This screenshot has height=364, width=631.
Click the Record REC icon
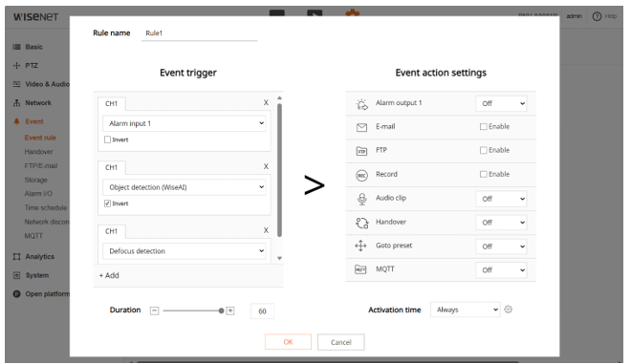361,175
